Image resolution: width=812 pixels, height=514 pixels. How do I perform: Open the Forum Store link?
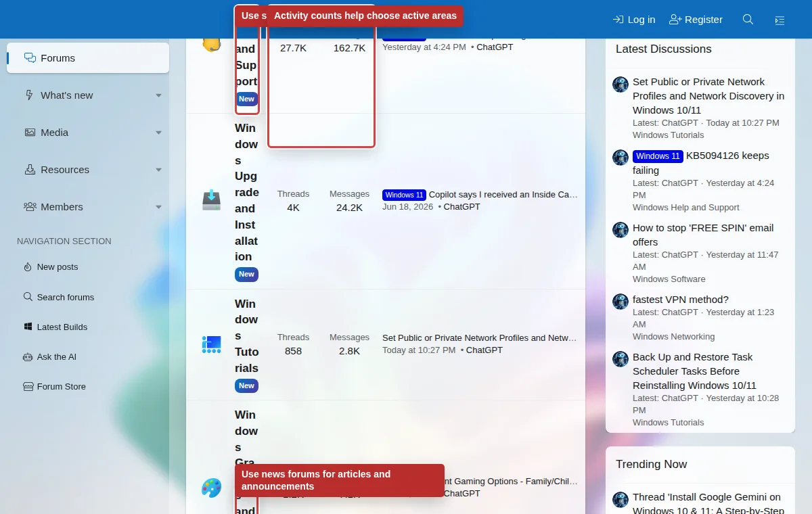pyautogui.click(x=62, y=386)
